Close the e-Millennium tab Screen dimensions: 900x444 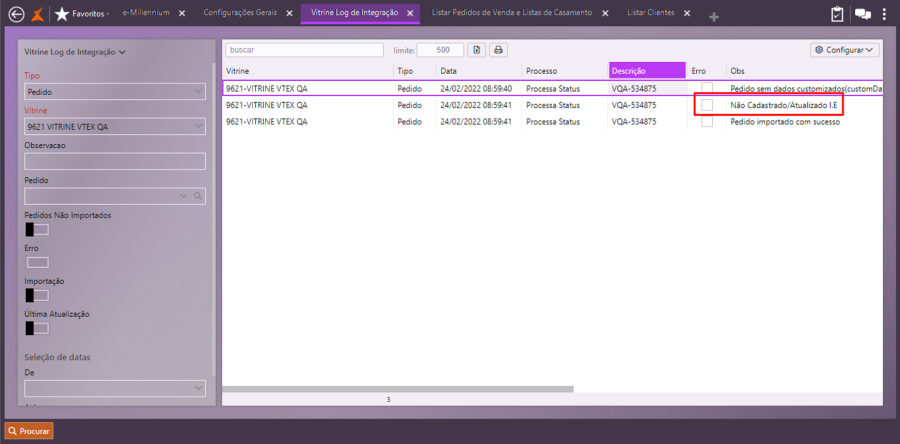[x=182, y=13]
